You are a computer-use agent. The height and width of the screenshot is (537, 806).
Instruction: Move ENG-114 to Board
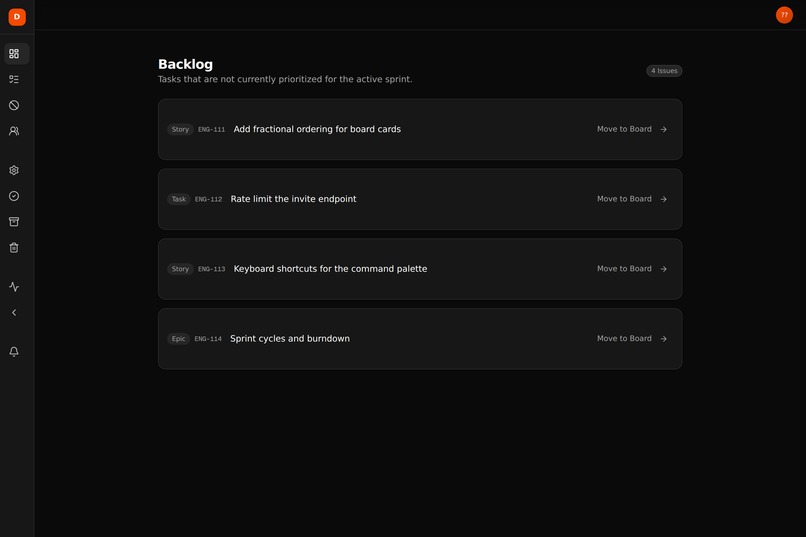632,339
